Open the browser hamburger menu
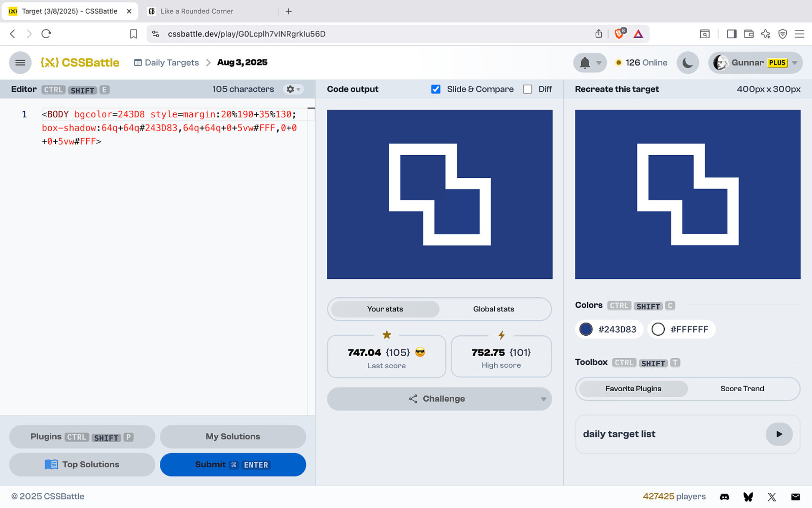The height and width of the screenshot is (508, 812). point(799,34)
